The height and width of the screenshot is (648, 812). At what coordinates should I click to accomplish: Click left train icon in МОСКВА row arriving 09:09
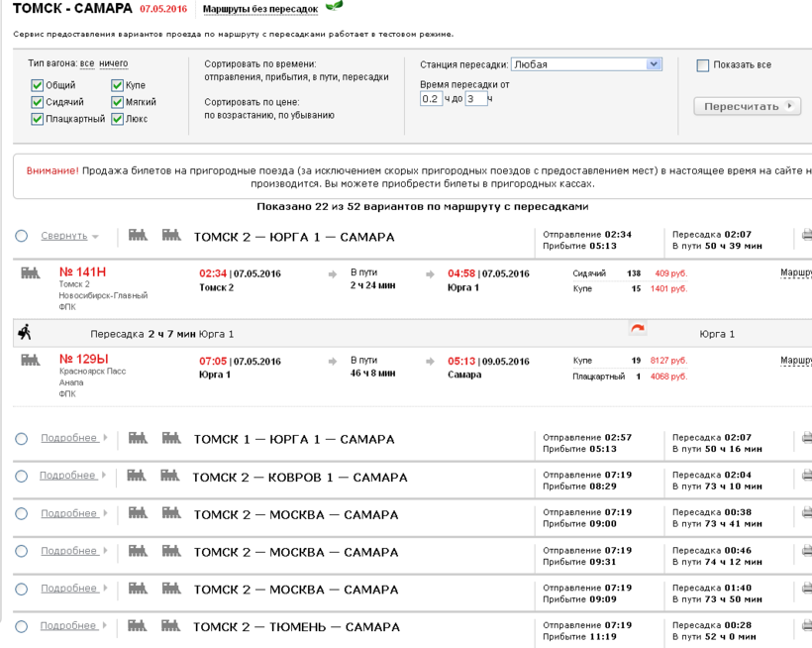[x=138, y=588]
